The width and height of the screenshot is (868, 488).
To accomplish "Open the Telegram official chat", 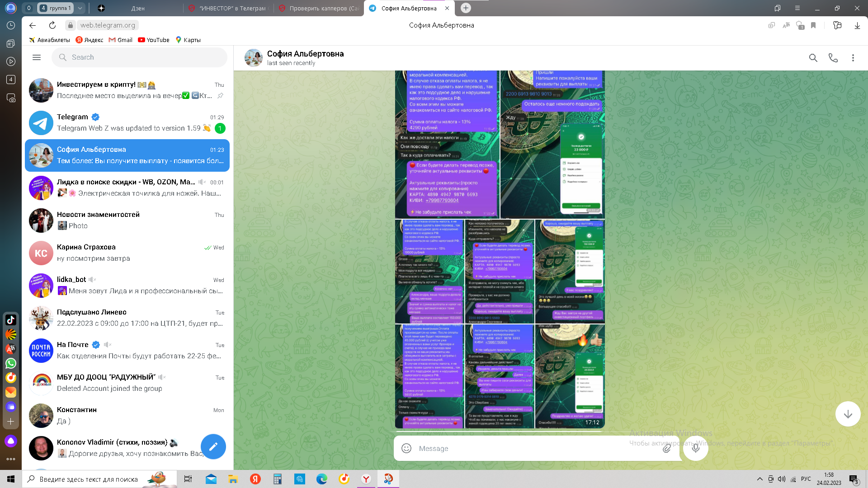I will click(127, 123).
